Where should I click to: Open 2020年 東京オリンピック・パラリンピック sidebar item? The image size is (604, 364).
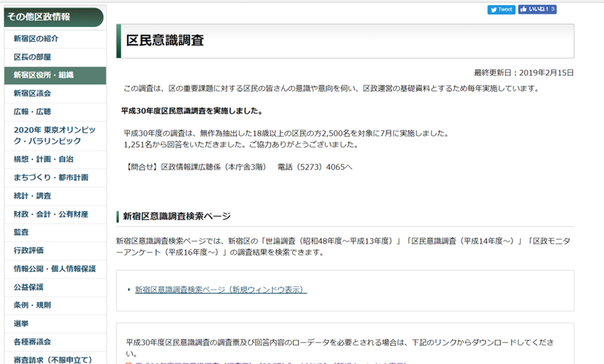[x=55, y=136]
